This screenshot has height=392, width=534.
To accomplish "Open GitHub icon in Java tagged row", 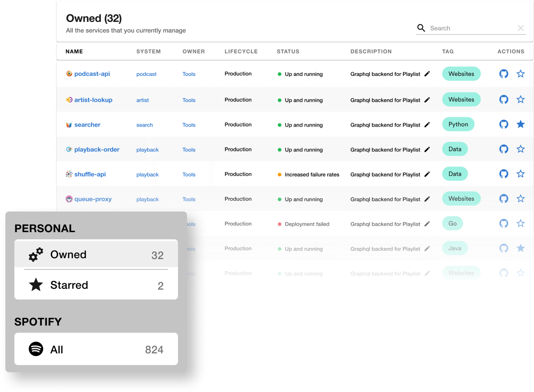I will point(504,248).
